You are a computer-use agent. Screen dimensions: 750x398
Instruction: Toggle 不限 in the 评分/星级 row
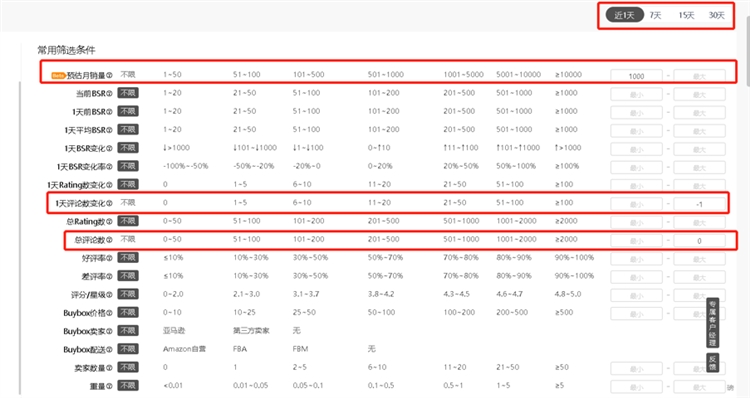tap(128, 294)
